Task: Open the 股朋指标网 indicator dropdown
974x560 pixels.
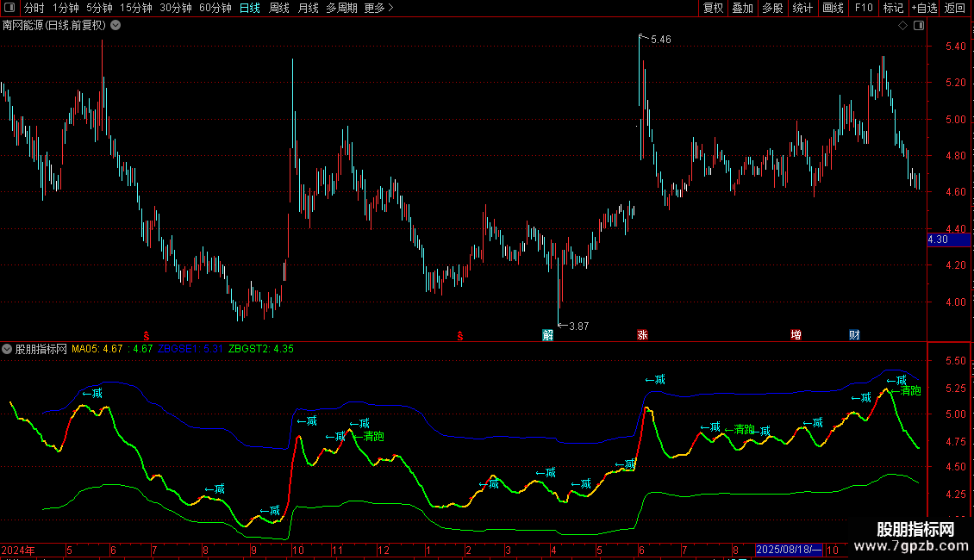Action: [7, 349]
